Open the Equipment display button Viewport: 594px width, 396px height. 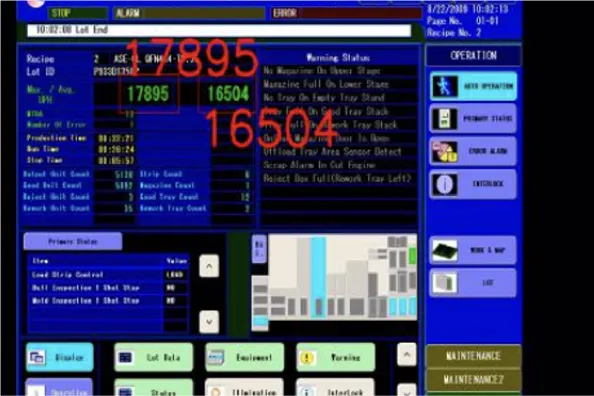244,357
